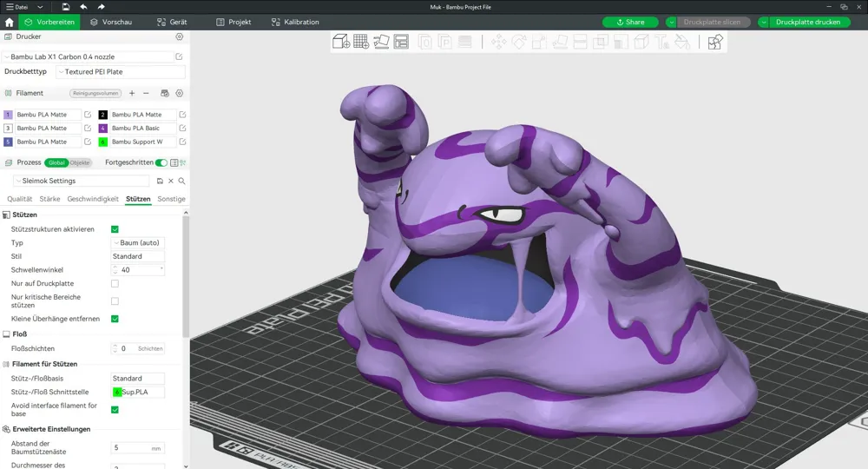The width and height of the screenshot is (868, 469).
Task: Edit filament 6 Bambu Support W preset
Action: [x=182, y=142]
